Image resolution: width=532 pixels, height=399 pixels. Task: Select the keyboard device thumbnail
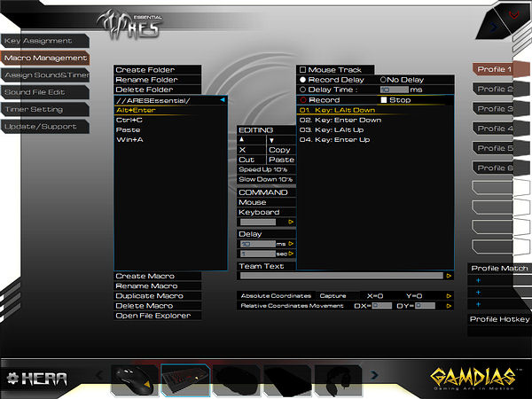tap(184, 380)
